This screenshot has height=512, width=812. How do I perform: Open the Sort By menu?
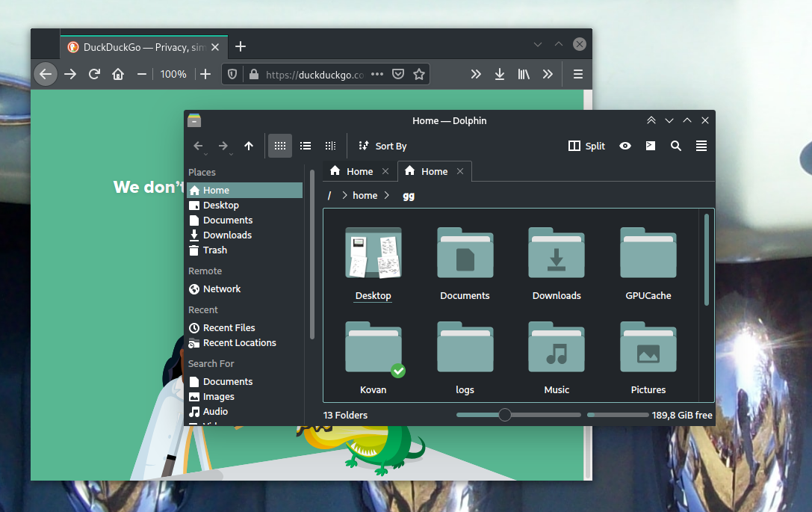pos(382,146)
